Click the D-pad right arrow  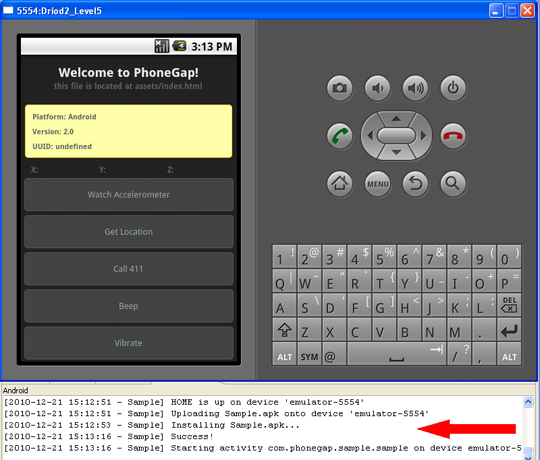click(423, 136)
